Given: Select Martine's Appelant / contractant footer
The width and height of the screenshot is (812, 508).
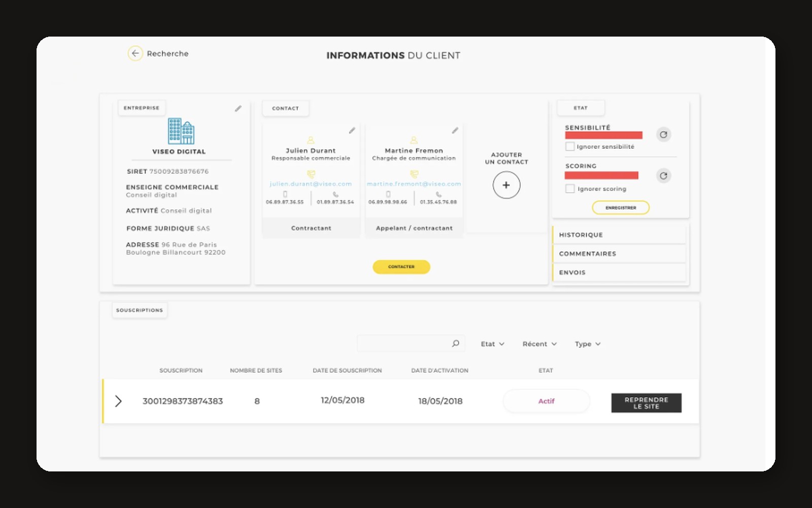Looking at the screenshot, I should [414, 228].
